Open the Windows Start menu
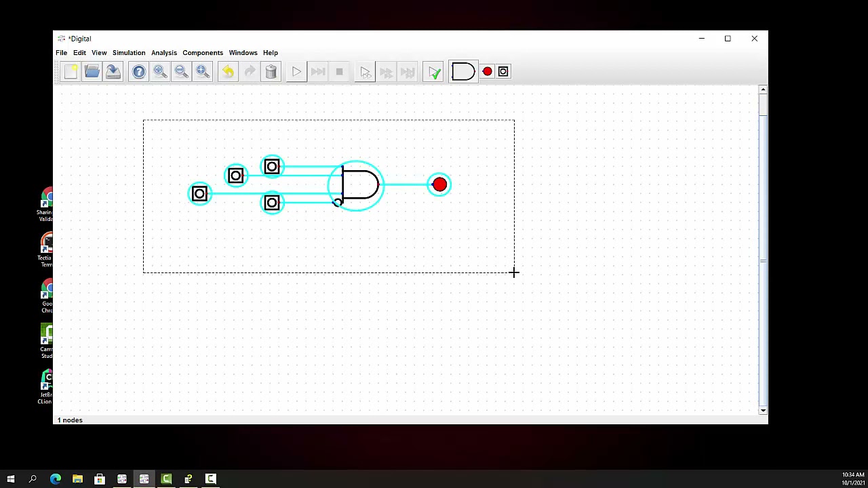The width and height of the screenshot is (868, 488). (10, 479)
